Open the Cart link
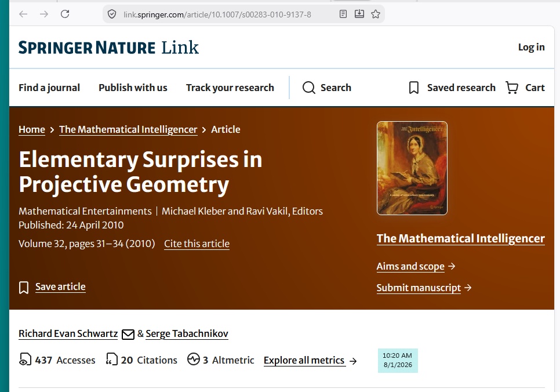 [x=534, y=88]
